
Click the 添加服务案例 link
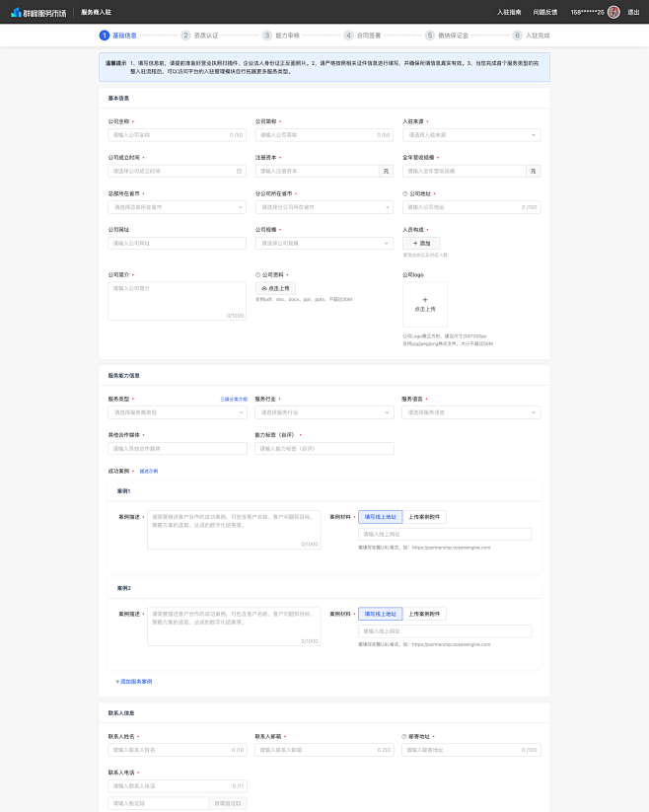click(x=133, y=682)
